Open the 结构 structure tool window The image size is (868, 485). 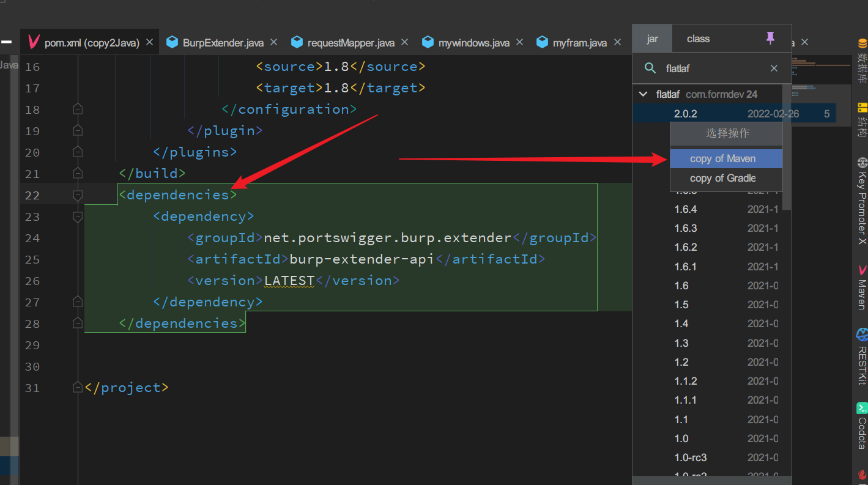[x=862, y=119]
